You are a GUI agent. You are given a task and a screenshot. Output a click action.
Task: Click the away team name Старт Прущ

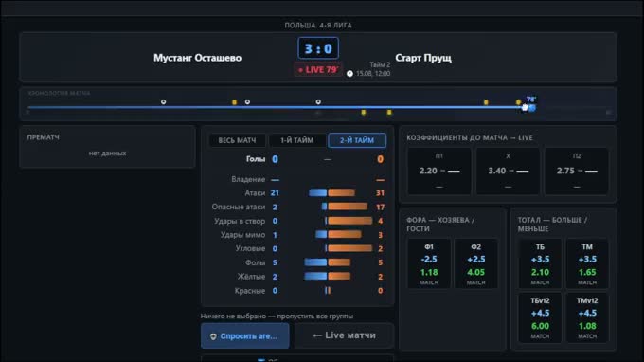423,58
